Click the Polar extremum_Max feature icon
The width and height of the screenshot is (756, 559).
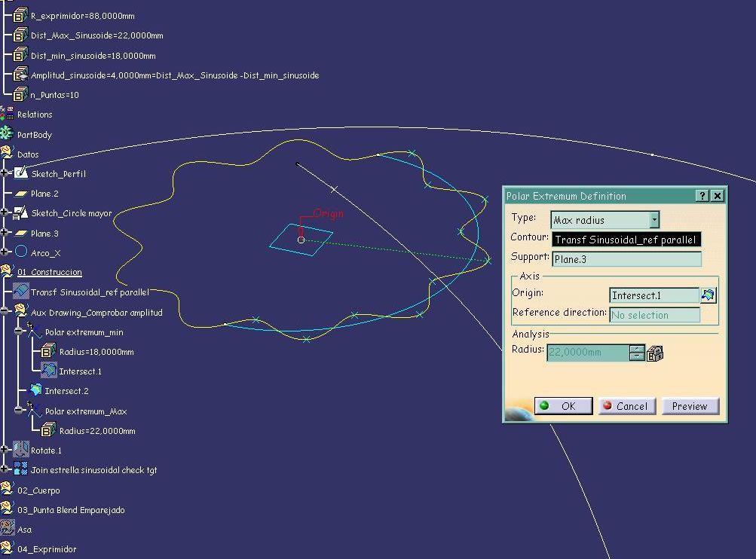click(x=34, y=410)
